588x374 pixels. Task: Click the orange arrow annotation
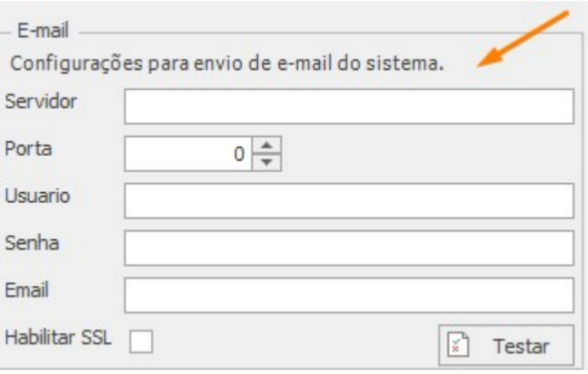pyautogui.click(x=523, y=40)
